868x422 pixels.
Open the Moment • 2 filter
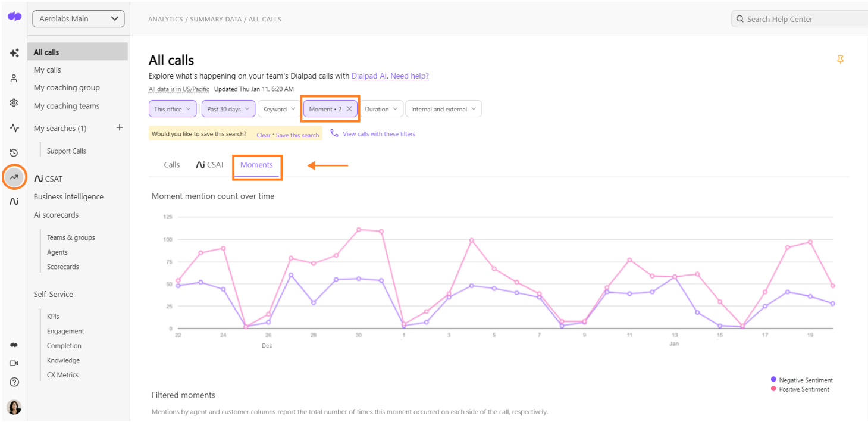click(x=325, y=109)
